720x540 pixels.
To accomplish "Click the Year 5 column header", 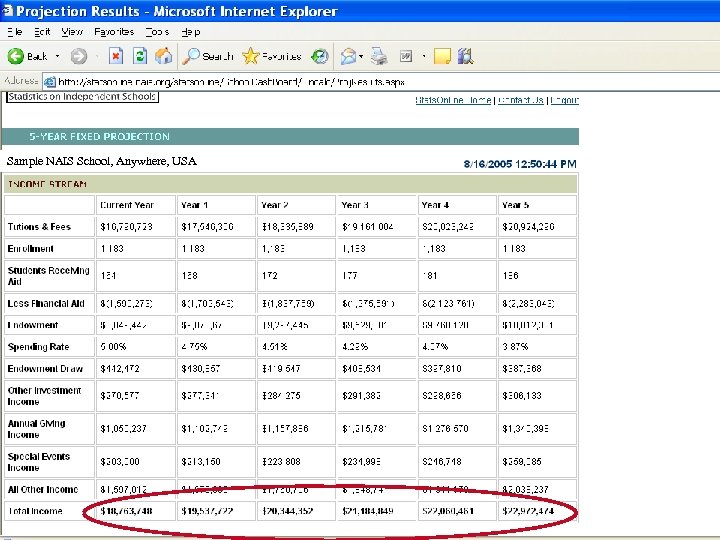I will (516, 205).
